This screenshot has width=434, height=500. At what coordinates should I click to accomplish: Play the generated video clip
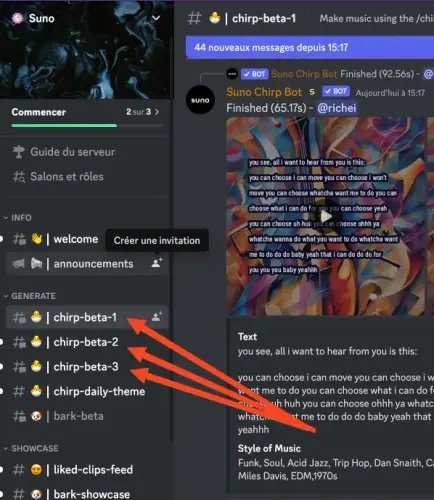[x=326, y=216]
